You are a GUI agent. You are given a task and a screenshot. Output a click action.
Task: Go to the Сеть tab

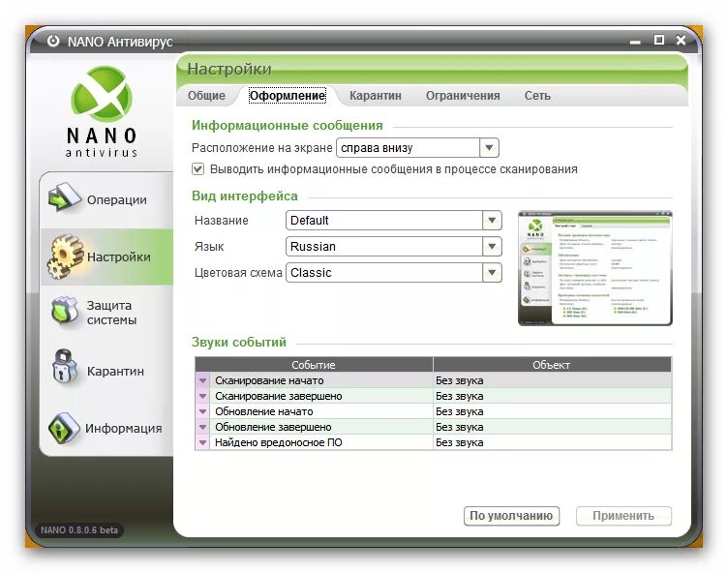(x=537, y=96)
